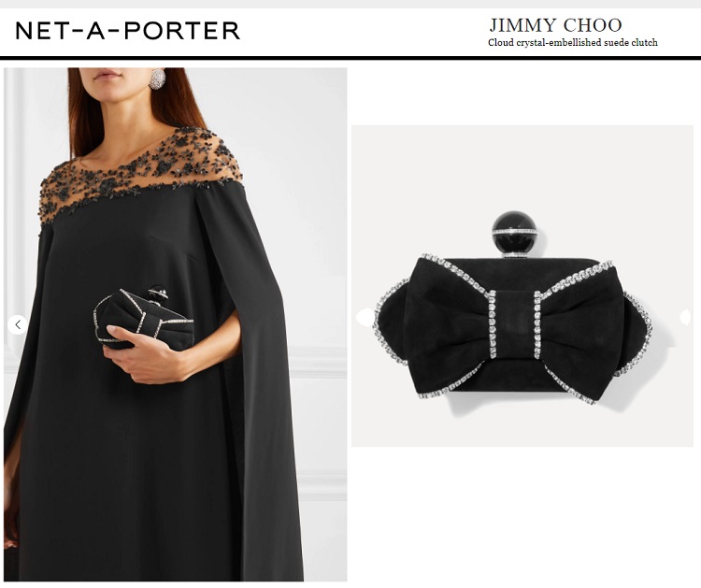Click the faded next arrow on clutch image
701x588 pixels.
click(686, 317)
